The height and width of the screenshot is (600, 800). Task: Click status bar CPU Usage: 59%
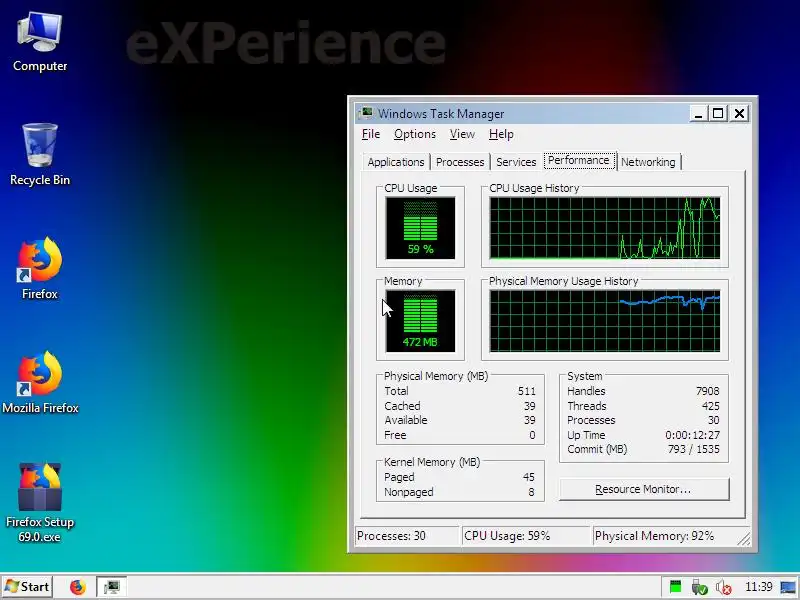pyautogui.click(x=526, y=536)
